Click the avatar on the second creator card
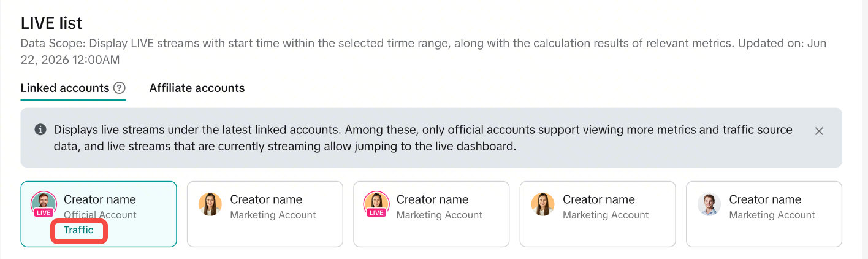Image resolution: width=868 pixels, height=259 pixels. tap(210, 204)
